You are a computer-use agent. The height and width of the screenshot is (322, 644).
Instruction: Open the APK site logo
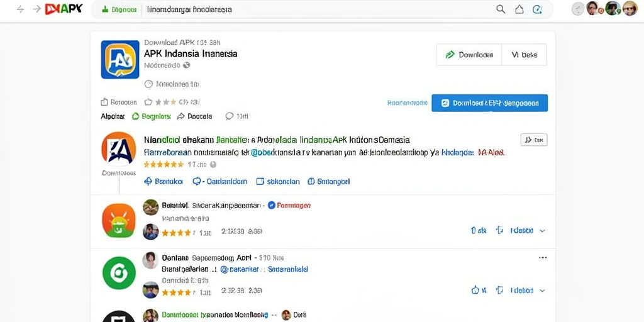click(x=64, y=9)
